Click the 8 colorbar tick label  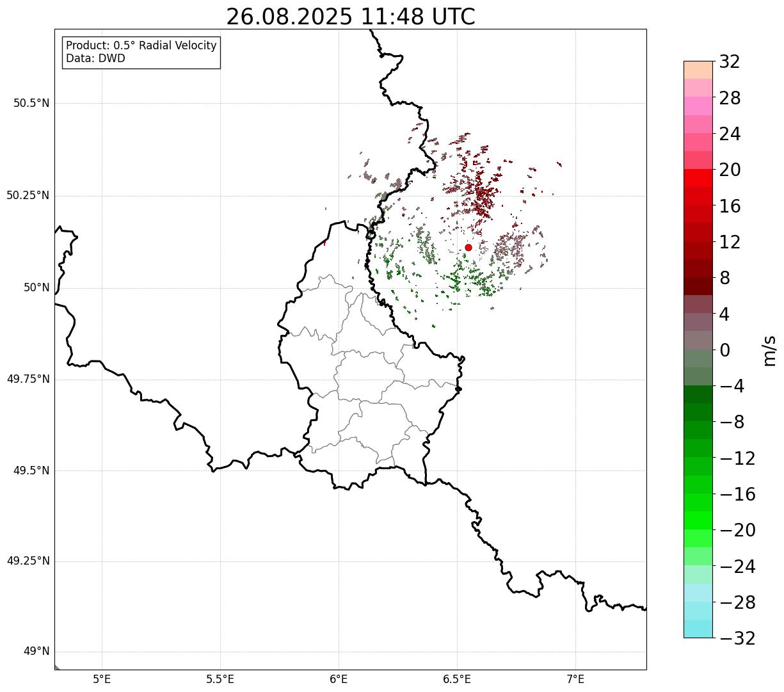point(724,278)
